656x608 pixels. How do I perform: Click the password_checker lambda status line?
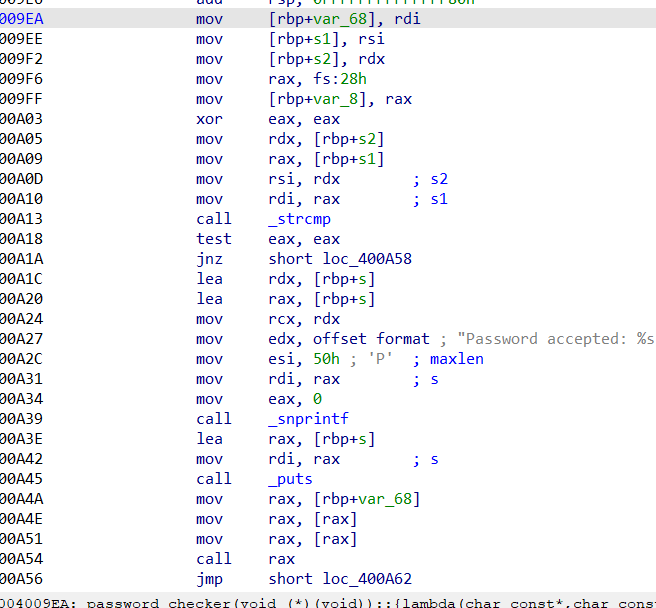point(328,602)
